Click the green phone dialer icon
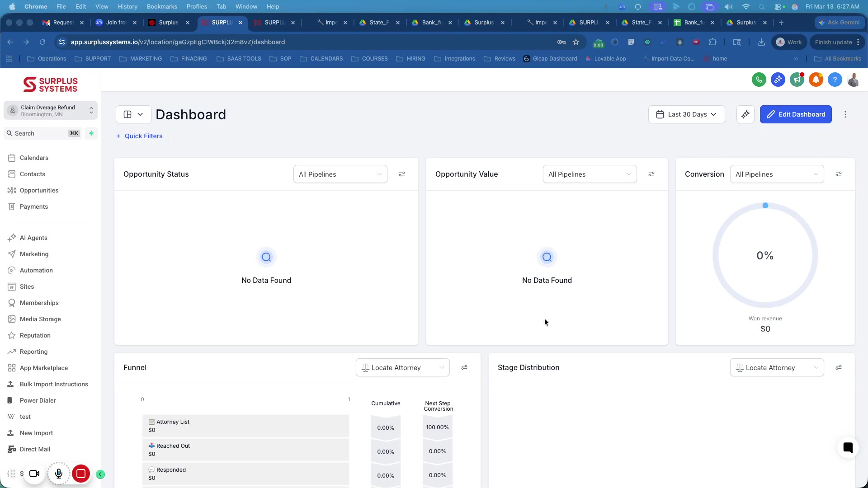868x488 pixels. click(x=759, y=80)
